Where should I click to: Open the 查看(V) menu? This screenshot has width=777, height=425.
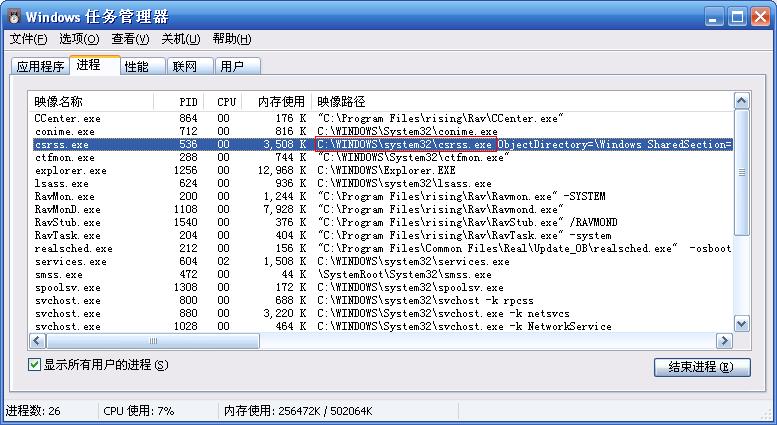(x=130, y=39)
